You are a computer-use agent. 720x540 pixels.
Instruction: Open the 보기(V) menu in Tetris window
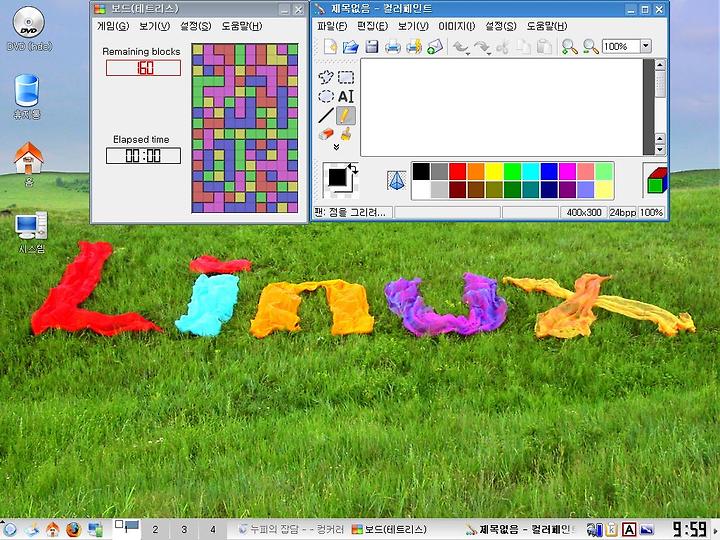pyautogui.click(x=154, y=26)
